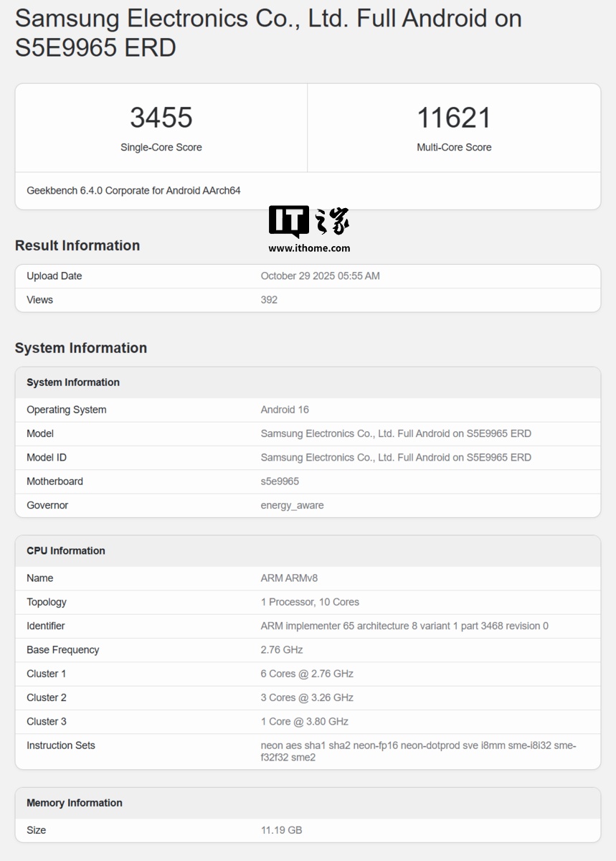
Task: Click the Model ID row value
Action: click(x=396, y=458)
